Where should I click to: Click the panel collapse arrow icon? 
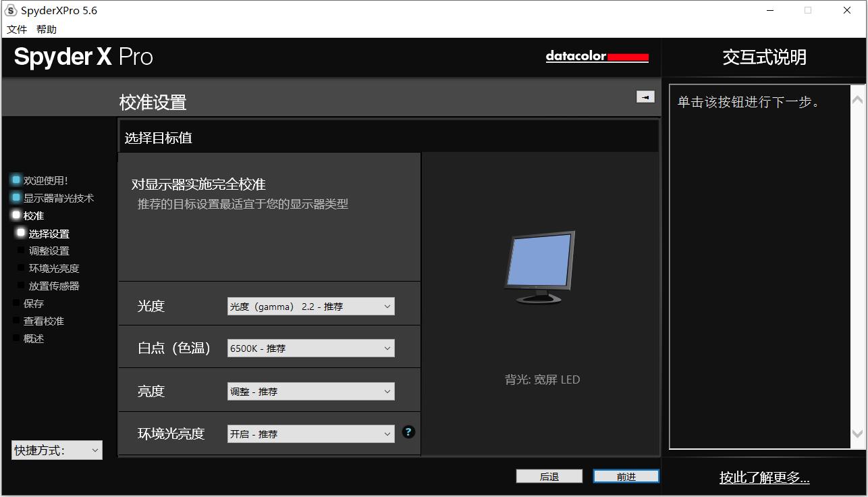pos(645,97)
